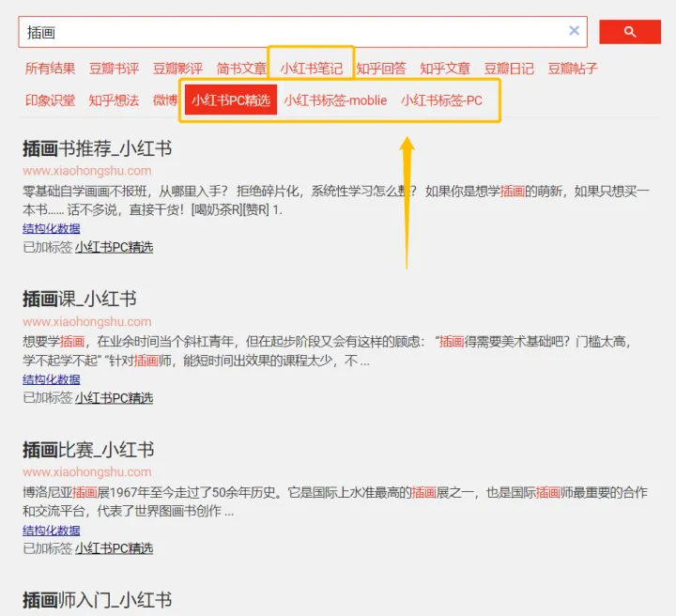Select the 简书文章 tab
The height and width of the screenshot is (616, 676).
pos(241,69)
